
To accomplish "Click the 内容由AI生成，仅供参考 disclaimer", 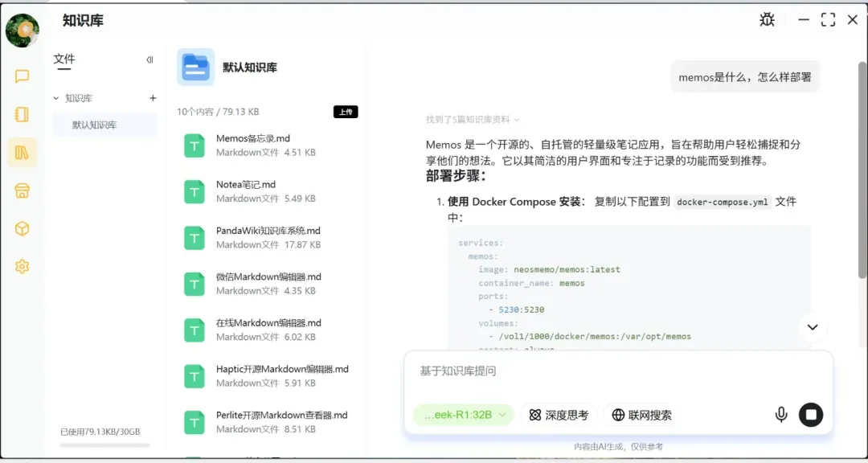I will coord(618,446).
